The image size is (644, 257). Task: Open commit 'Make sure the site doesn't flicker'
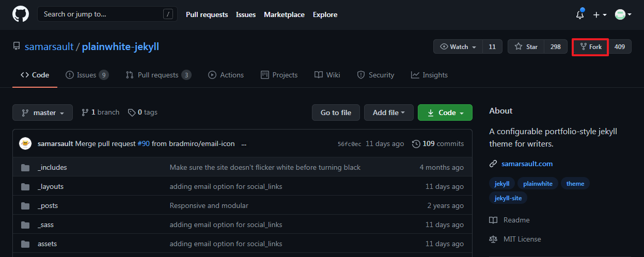coord(265,168)
